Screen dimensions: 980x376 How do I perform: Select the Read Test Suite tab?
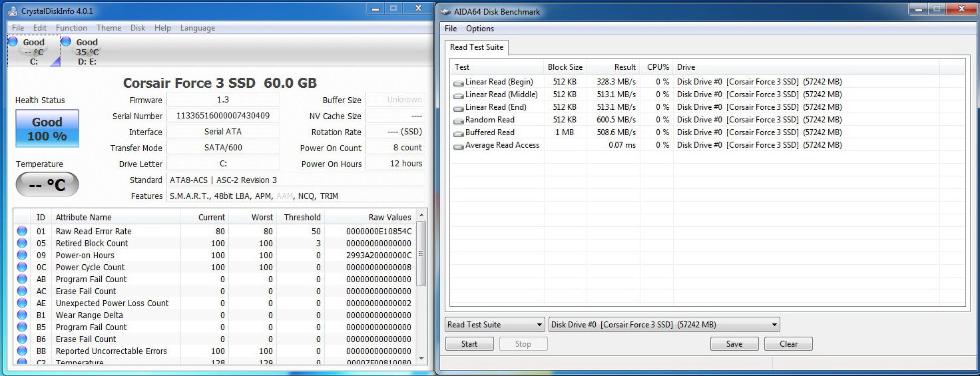[477, 47]
